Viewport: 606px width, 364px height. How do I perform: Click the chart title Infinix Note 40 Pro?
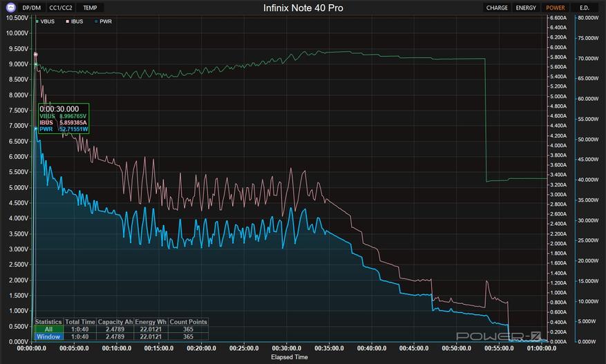303,8
